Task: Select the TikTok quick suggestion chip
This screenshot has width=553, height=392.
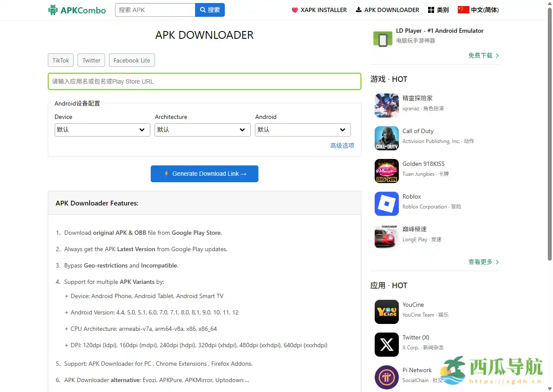Action: [x=61, y=60]
